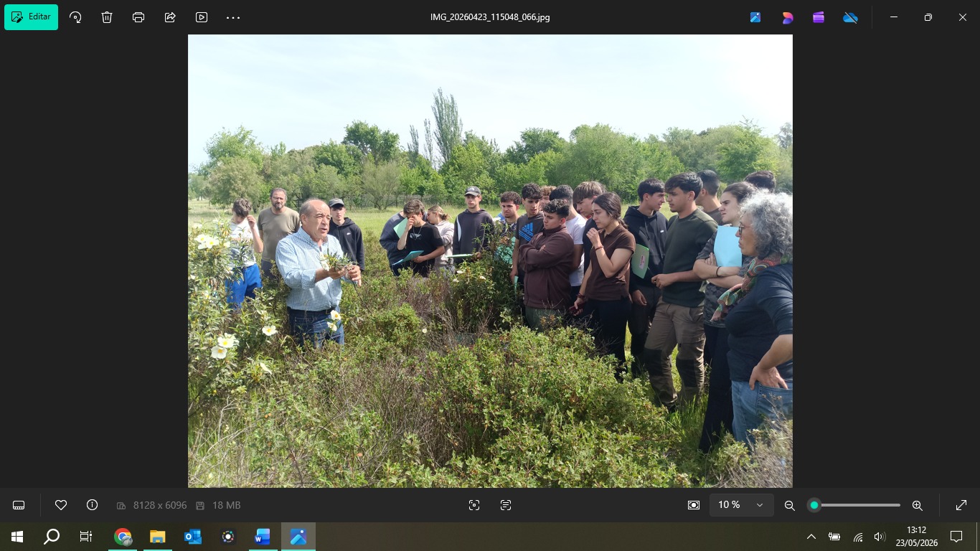Rotate the image with the rotate icon
980x551 pixels.
[75, 17]
